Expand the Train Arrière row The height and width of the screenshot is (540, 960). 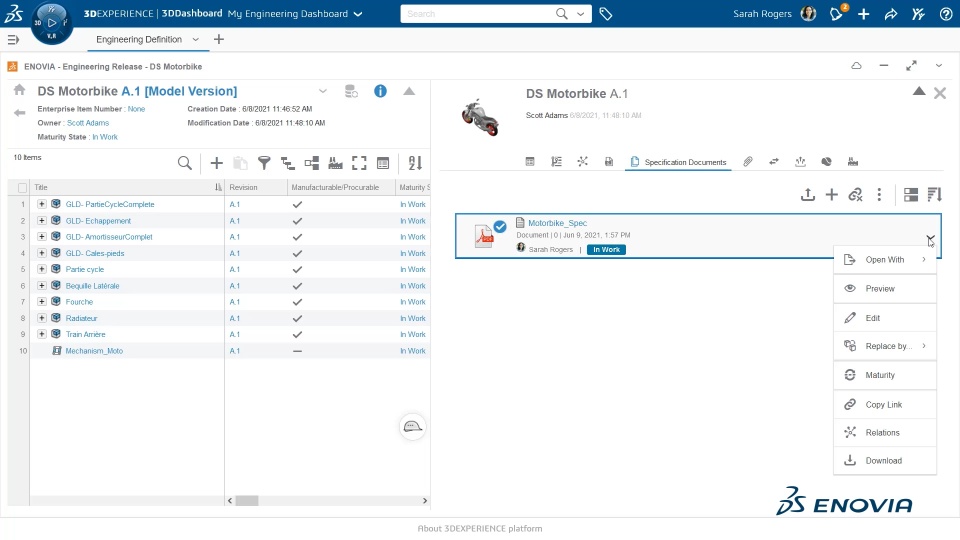click(42, 334)
